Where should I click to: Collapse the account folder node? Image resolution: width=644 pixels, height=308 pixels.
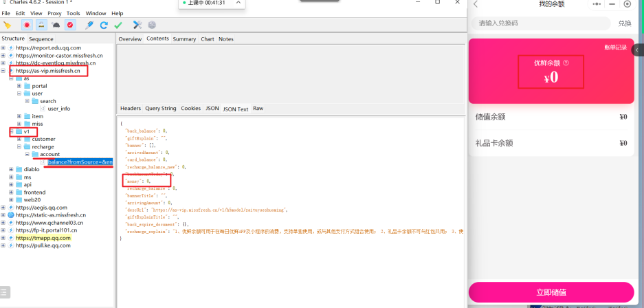(x=27, y=154)
